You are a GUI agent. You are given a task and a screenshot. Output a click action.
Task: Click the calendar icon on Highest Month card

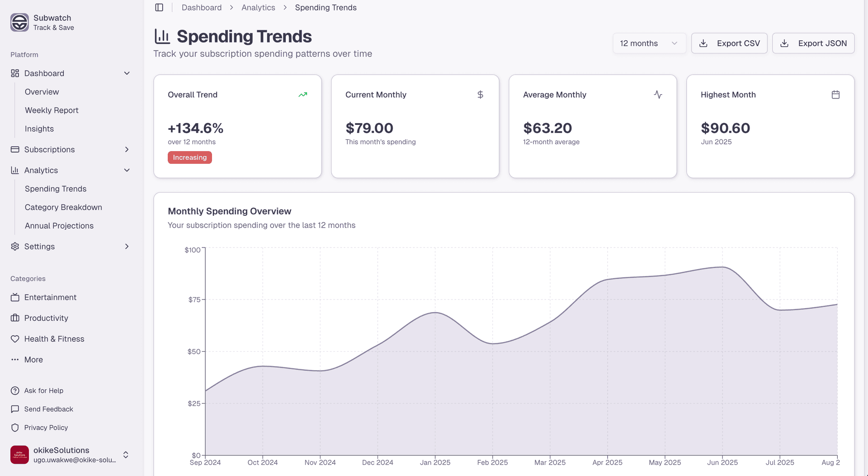[x=835, y=95]
